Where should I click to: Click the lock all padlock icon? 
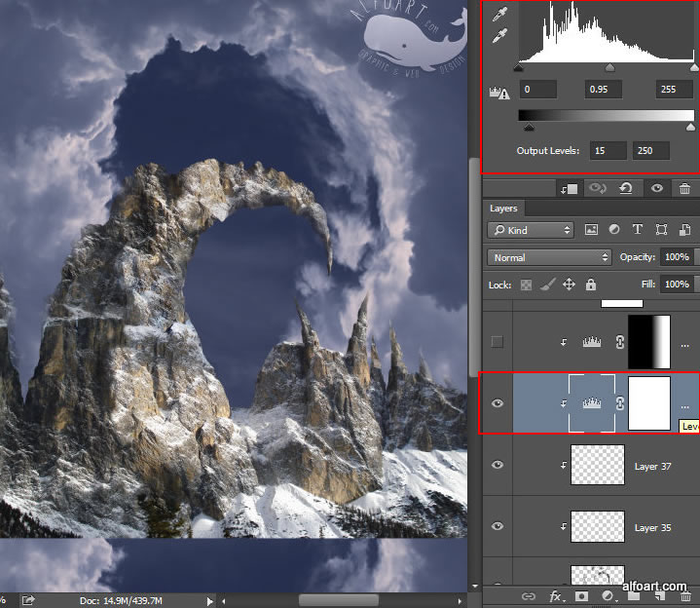point(590,285)
